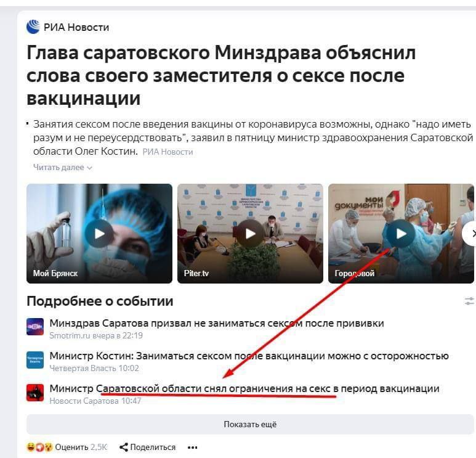This screenshot has height=458, width=476.
Task: Expand article with Читать далее
Action: (x=63, y=168)
